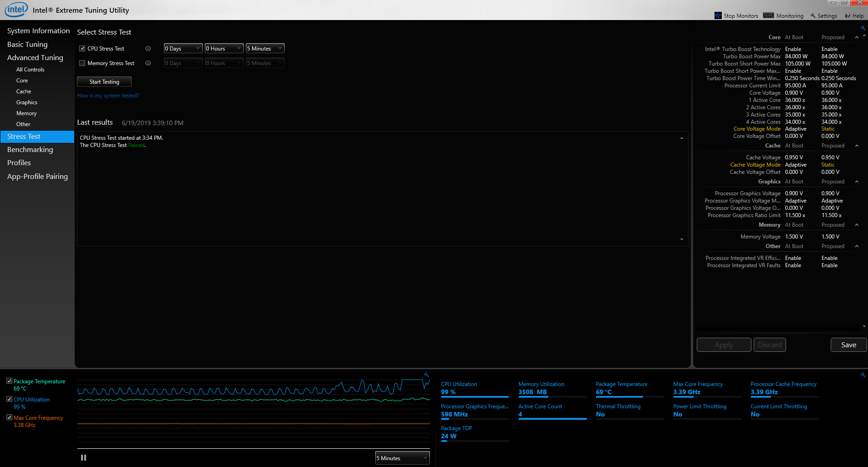The height and width of the screenshot is (467, 868).
Task: Click the wrench icon above the graph
Action: tap(426, 375)
